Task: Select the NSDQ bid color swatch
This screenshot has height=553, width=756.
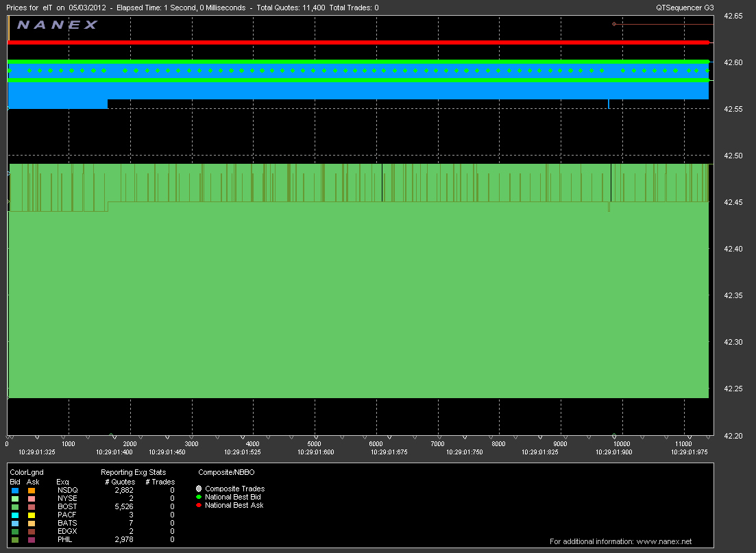Action: (x=15, y=491)
